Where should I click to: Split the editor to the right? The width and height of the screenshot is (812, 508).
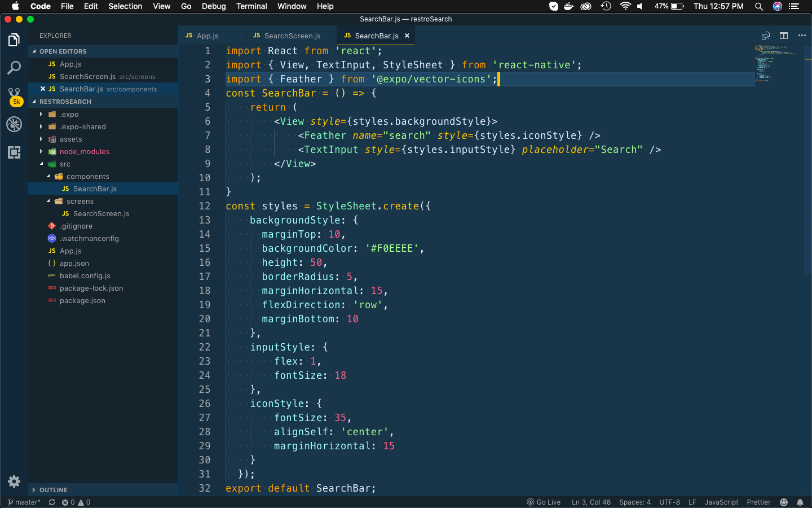[784, 36]
